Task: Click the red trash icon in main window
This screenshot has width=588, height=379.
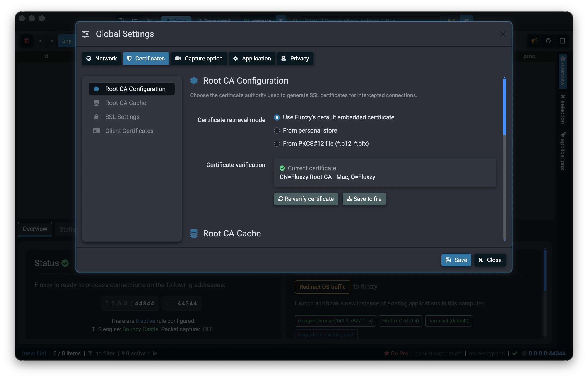Action: [x=27, y=41]
